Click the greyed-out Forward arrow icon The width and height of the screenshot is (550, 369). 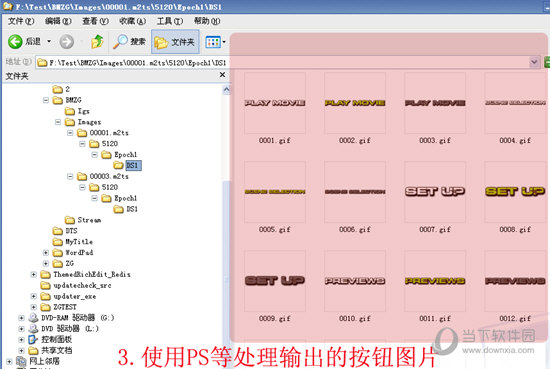point(66,42)
